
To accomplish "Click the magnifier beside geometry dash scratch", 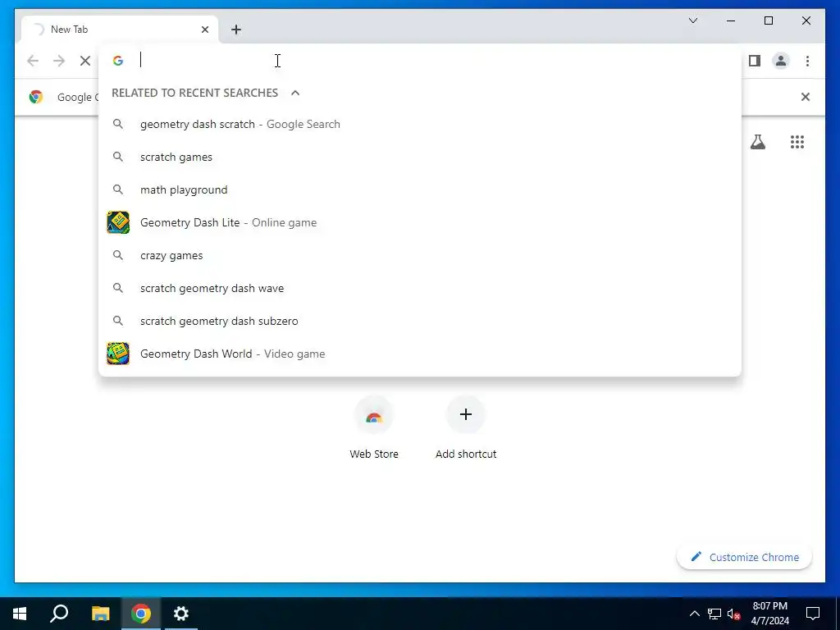I will pos(118,125).
